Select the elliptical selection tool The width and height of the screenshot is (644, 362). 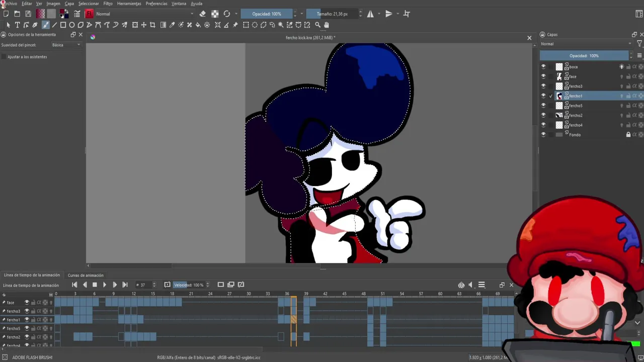point(255,25)
